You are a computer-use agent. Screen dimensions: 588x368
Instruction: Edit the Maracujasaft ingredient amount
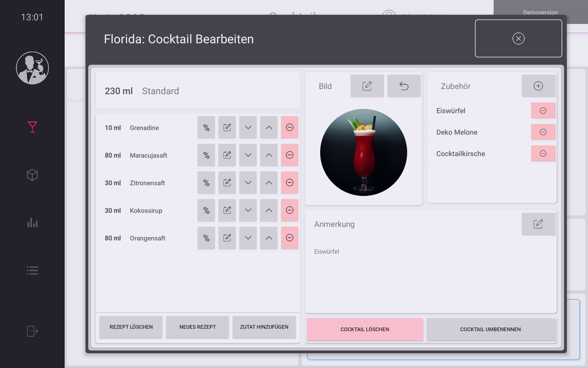[x=227, y=155]
